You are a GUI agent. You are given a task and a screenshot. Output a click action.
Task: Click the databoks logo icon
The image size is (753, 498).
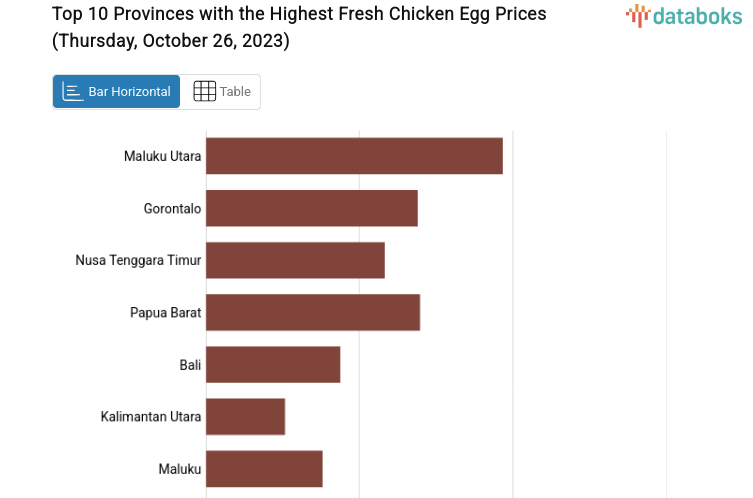click(637, 15)
